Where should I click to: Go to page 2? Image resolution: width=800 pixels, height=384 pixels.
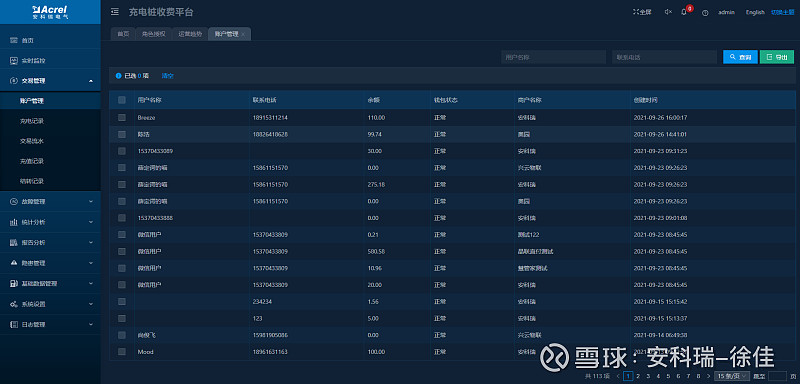click(638, 376)
